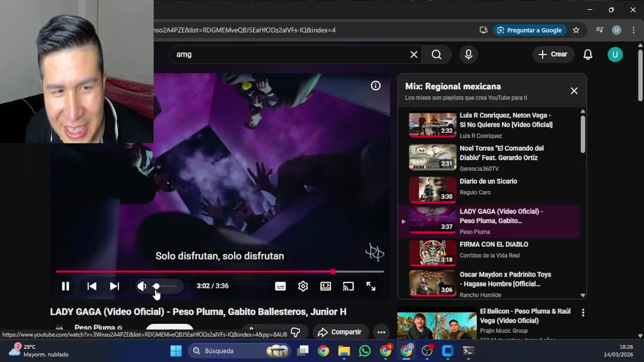Open the weather widget showing 25°C
Viewport: 644px width, 362px height.
click(x=38, y=350)
